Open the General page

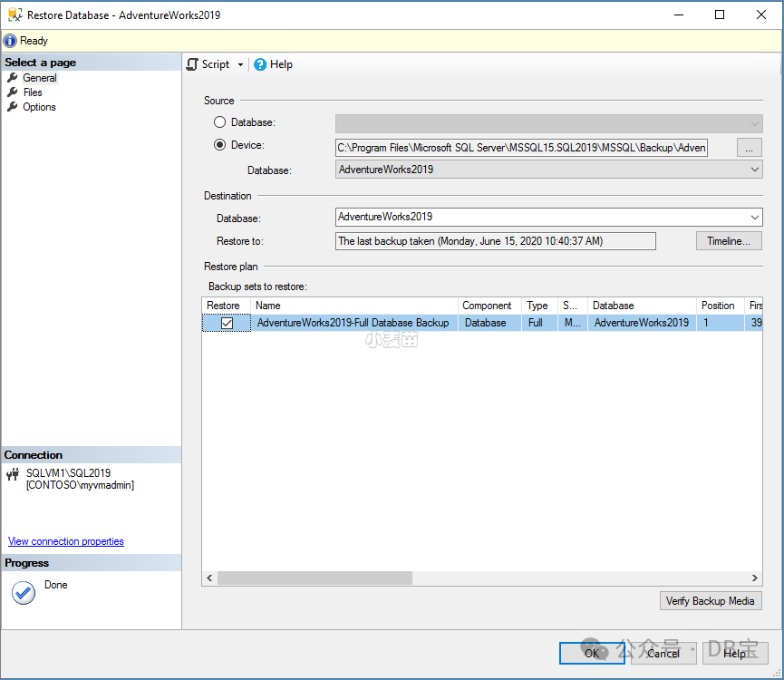pyautogui.click(x=40, y=78)
